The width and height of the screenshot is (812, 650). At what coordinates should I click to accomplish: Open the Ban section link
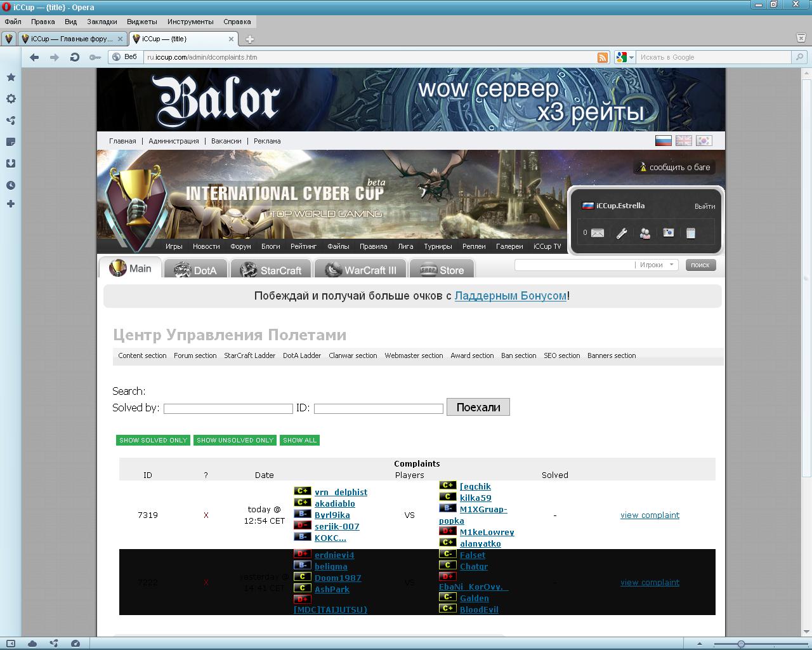(519, 355)
